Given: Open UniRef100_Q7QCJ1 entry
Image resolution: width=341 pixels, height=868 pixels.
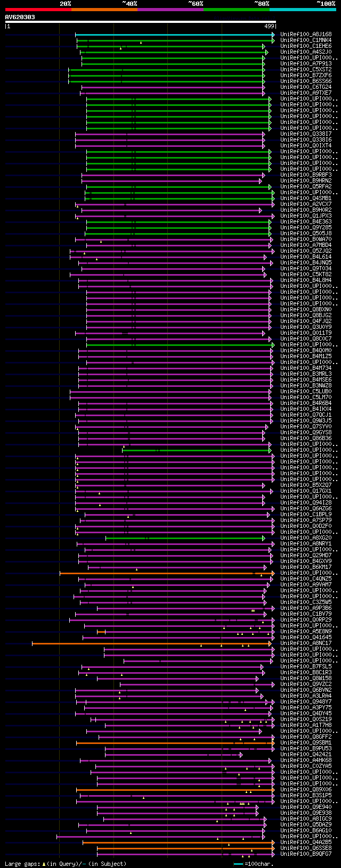Looking at the screenshot, I should click(x=306, y=415).
